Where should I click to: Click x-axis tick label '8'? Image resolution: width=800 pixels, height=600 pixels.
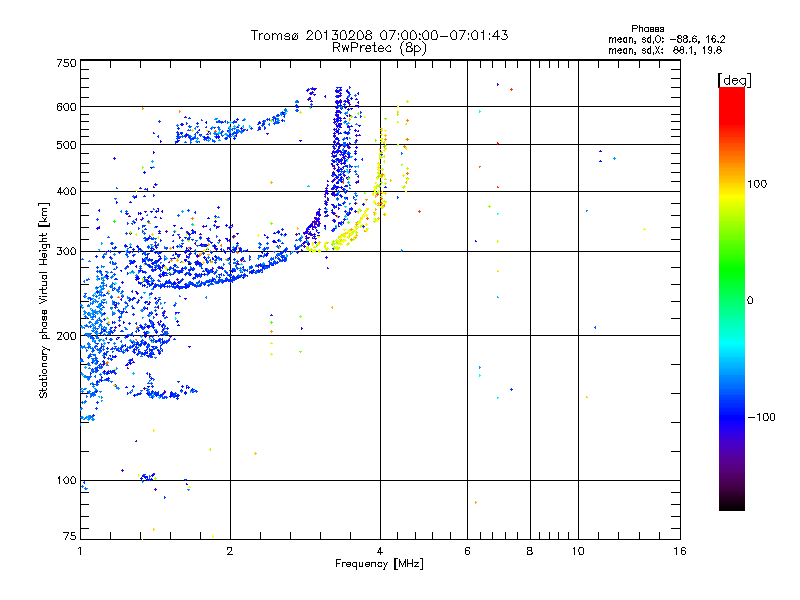pyautogui.click(x=530, y=551)
